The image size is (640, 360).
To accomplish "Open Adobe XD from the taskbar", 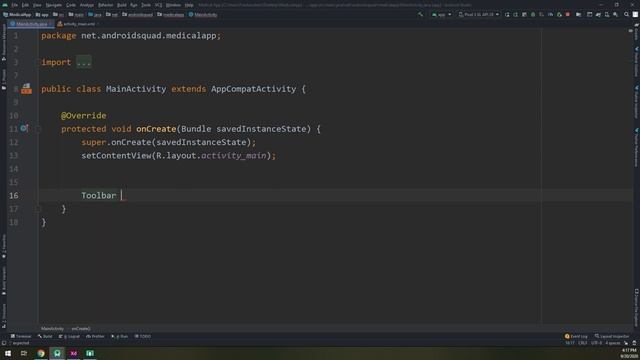I will pos(73,353).
